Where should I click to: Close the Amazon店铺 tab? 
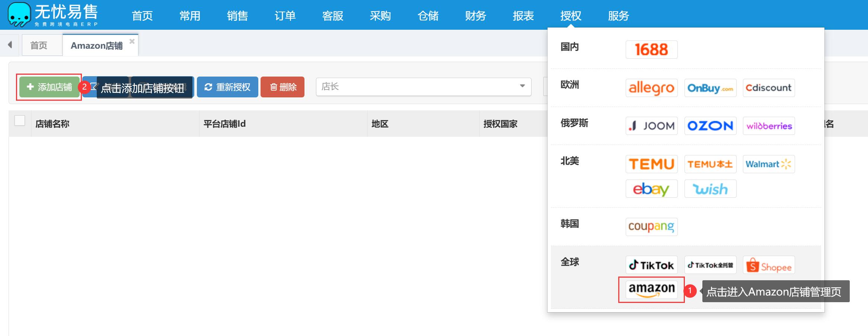pyautogui.click(x=132, y=41)
